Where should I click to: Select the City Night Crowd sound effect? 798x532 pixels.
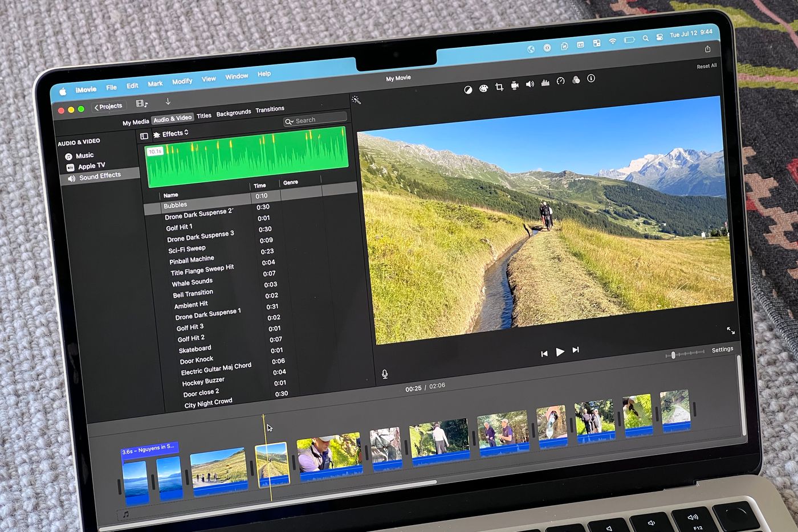(x=208, y=403)
